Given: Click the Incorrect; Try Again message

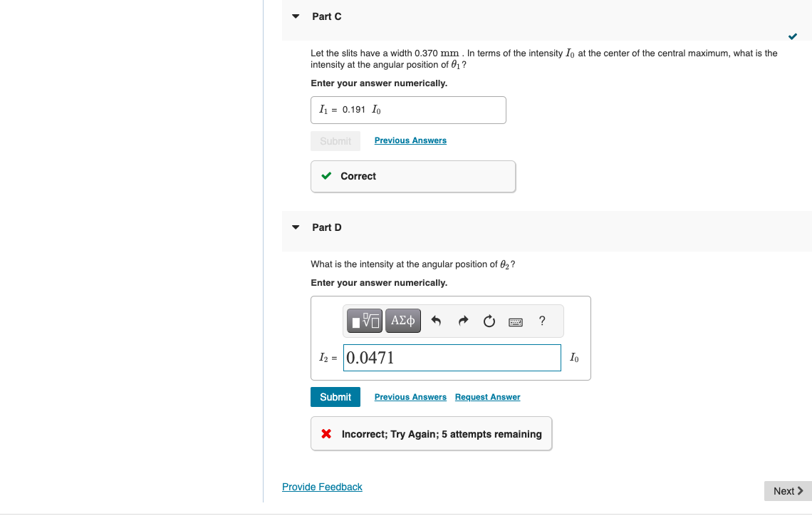Looking at the screenshot, I should tap(432, 433).
